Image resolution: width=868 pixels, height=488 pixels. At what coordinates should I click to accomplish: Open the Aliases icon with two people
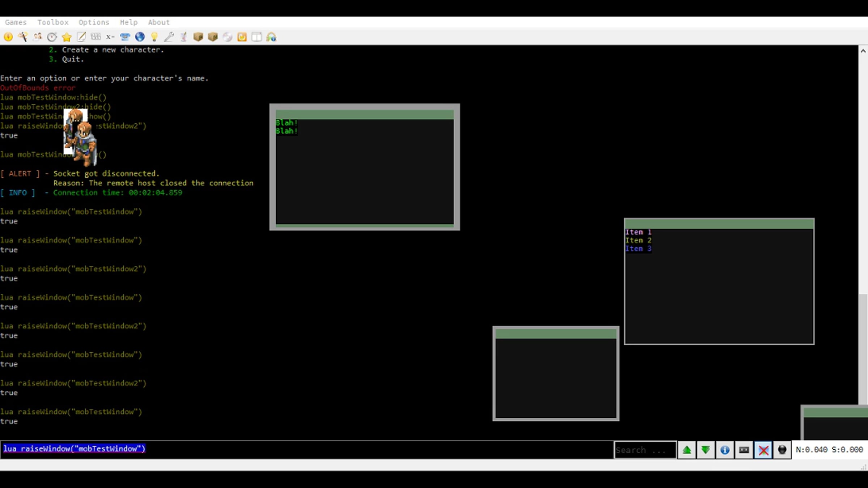(38, 37)
